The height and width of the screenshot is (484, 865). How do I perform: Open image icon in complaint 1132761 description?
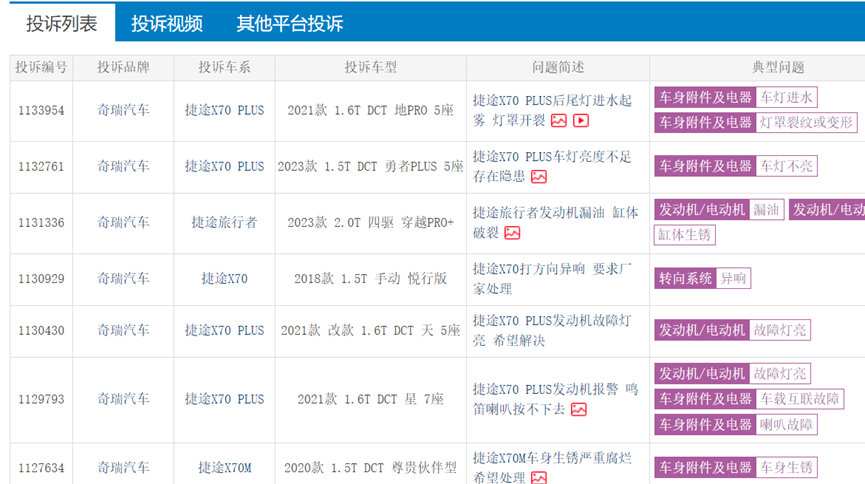coord(539,177)
